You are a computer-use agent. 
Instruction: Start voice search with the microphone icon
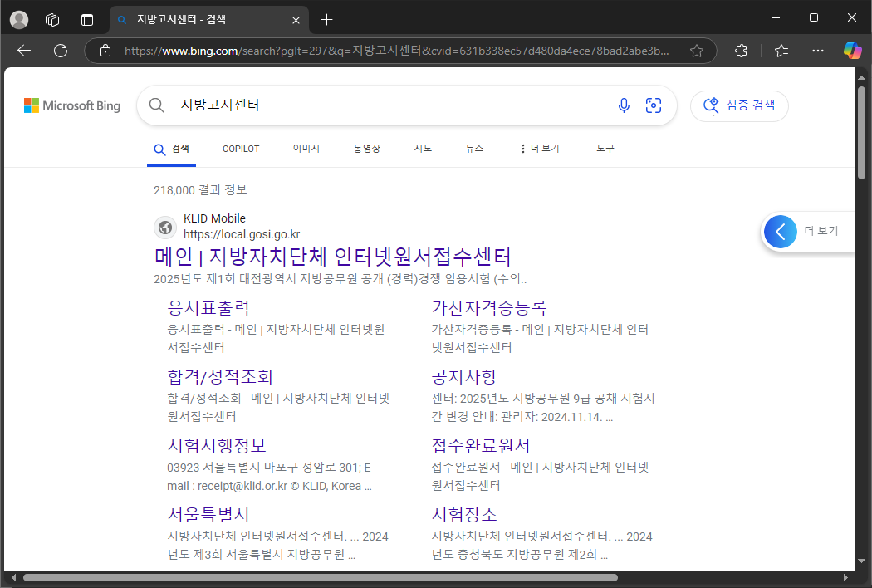tap(624, 105)
